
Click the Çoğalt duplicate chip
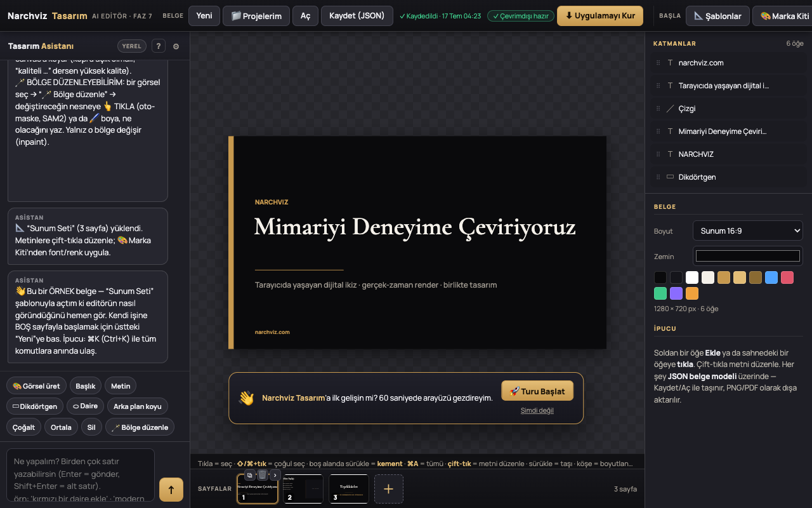[x=24, y=427]
